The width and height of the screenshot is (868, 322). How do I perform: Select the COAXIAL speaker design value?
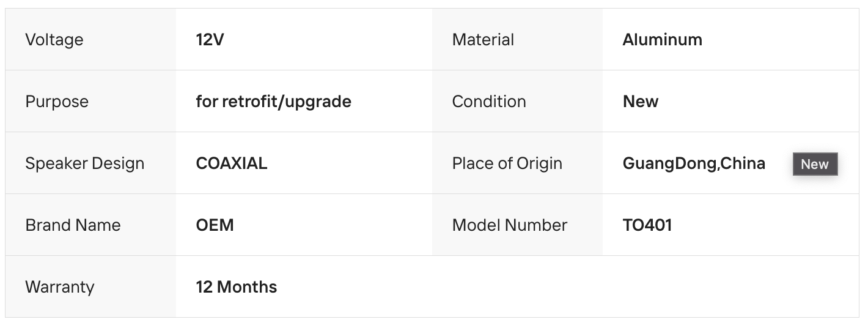tap(232, 163)
